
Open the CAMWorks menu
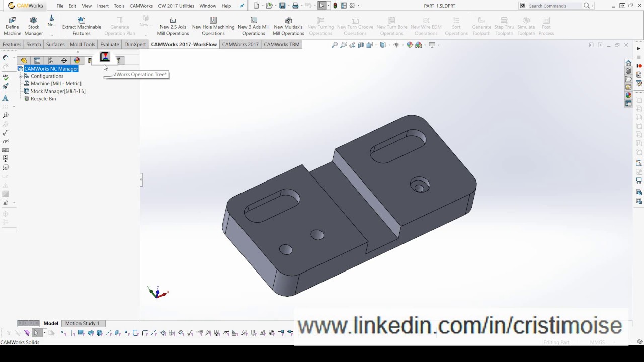[141, 6]
